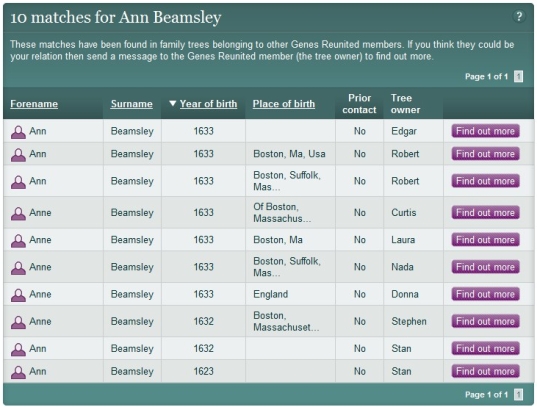Click person icon in Edgar's Ann row
Screen dimensions: 537x407
point(18,132)
